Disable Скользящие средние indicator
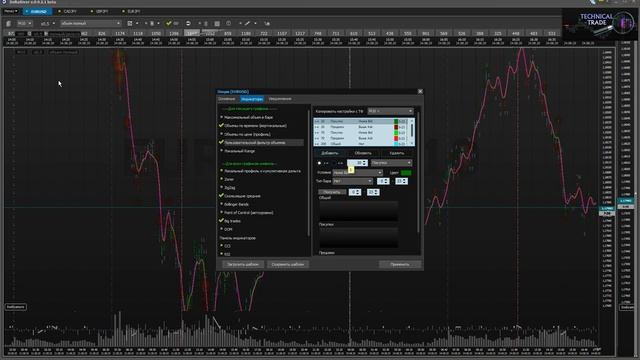The image size is (640, 360). tap(241, 196)
